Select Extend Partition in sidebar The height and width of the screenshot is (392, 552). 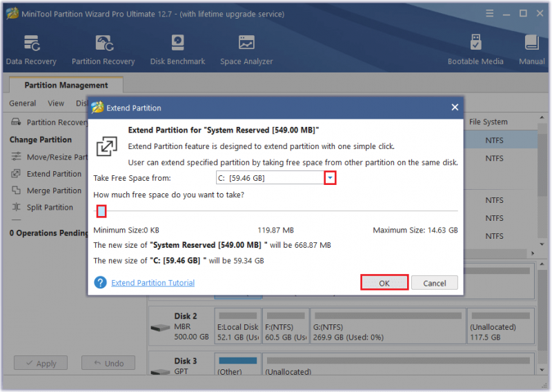(x=46, y=174)
